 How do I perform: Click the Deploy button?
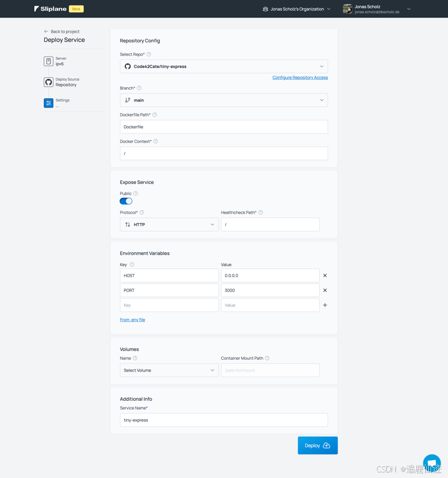point(317,445)
